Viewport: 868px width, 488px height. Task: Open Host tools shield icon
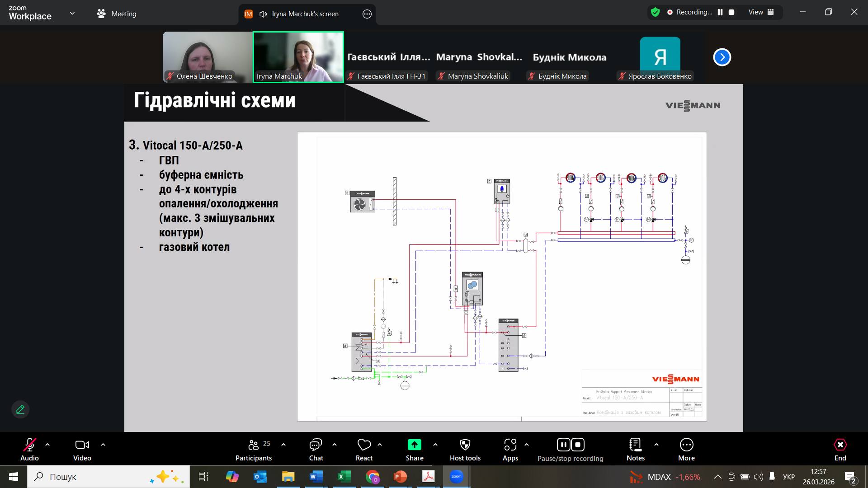coord(465,445)
